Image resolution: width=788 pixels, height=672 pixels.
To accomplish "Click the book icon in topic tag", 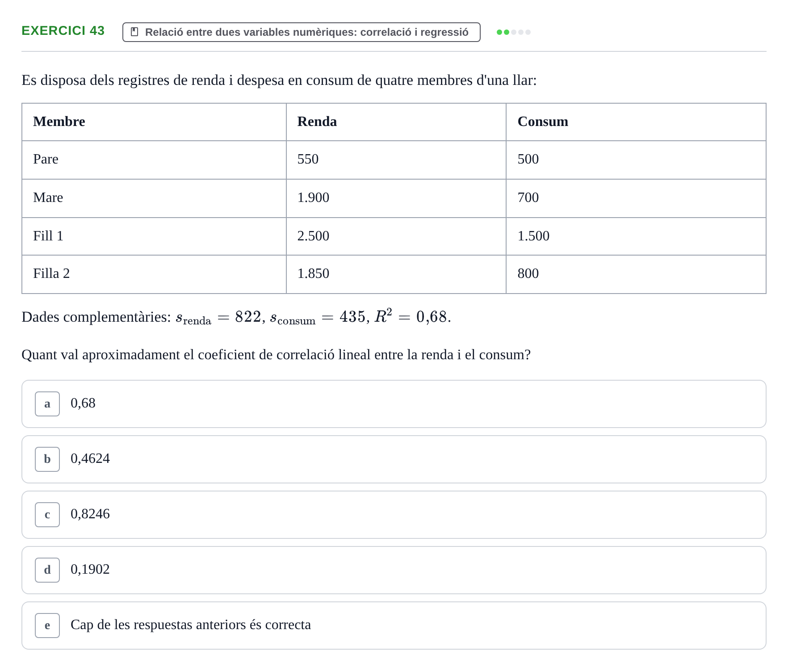I will tap(134, 32).
